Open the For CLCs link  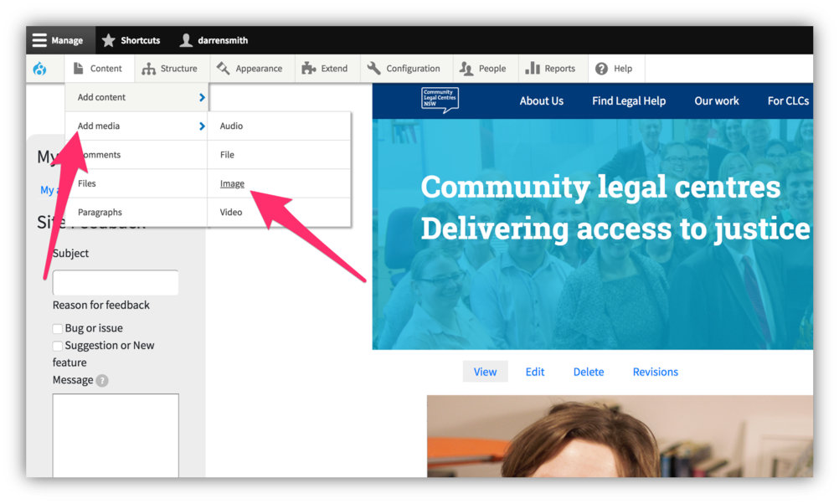pyautogui.click(x=788, y=100)
